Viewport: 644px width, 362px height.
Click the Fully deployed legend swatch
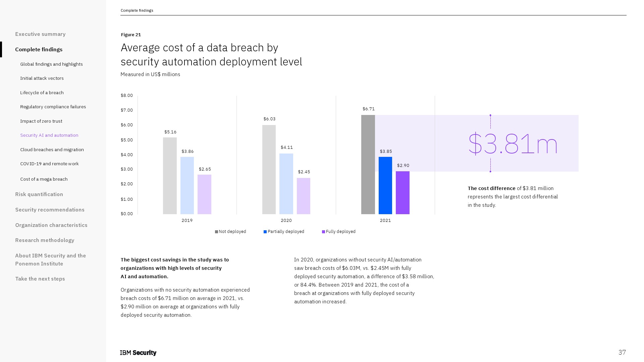[x=323, y=232]
